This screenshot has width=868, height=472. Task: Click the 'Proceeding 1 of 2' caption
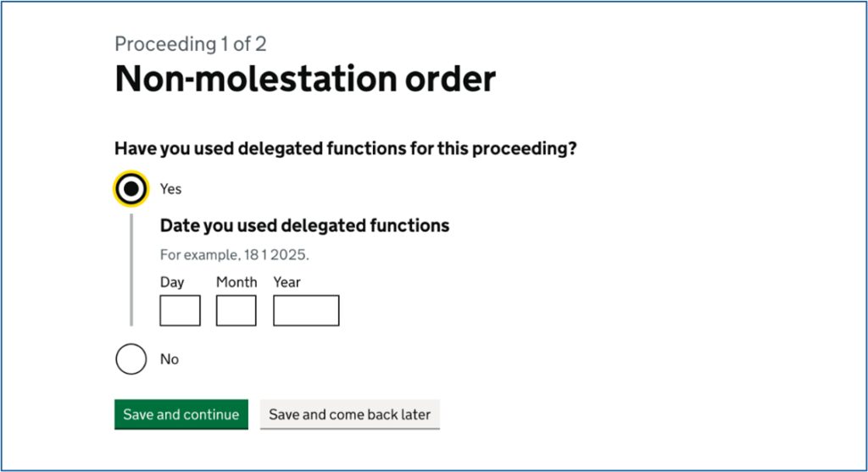click(191, 44)
